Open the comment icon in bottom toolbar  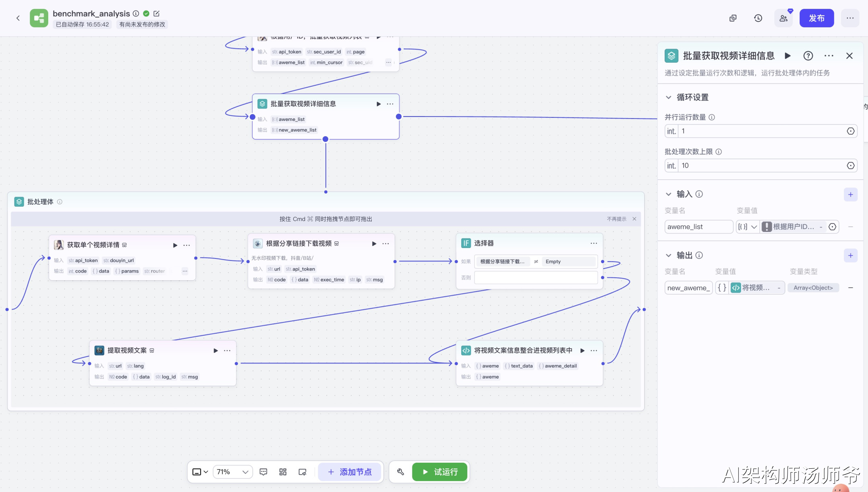pos(263,472)
